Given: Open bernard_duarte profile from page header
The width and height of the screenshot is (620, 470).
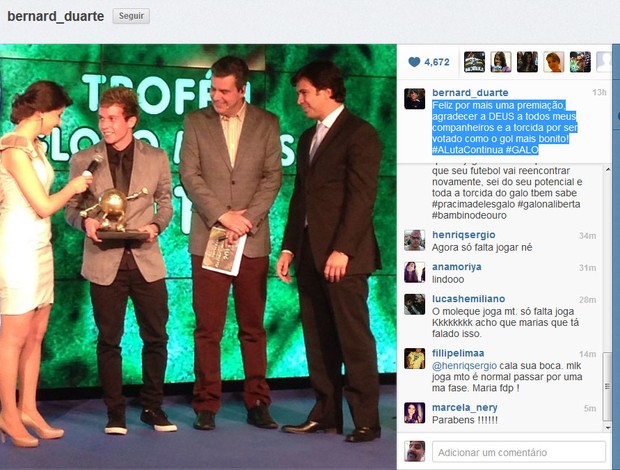Looking at the screenshot, I should (56, 16).
